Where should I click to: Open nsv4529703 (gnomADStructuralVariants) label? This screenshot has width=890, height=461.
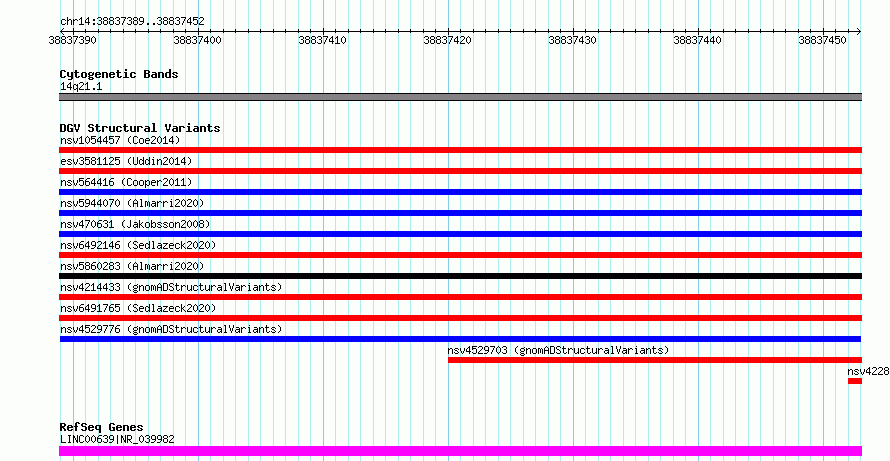pyautogui.click(x=559, y=350)
